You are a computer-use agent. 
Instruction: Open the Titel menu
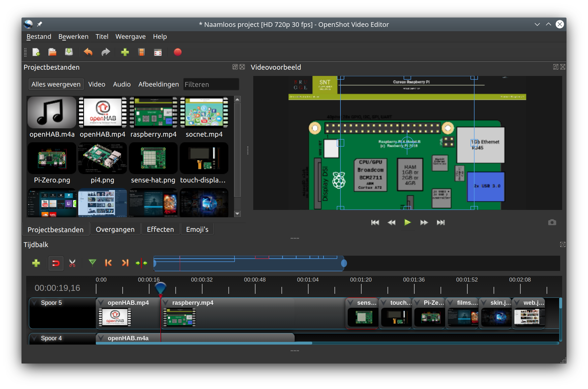coord(102,36)
